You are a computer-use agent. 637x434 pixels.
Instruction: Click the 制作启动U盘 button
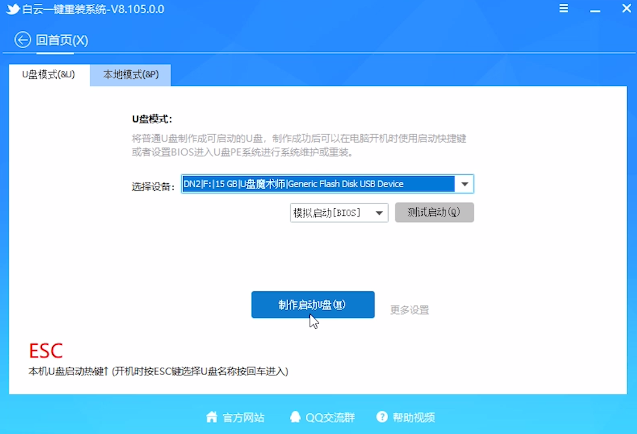313,305
